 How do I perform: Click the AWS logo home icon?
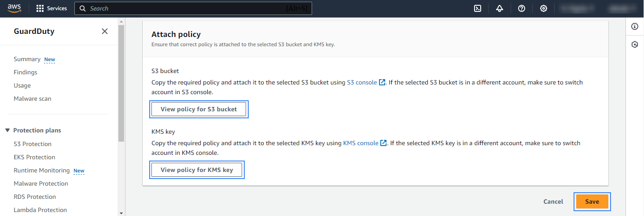[15, 8]
